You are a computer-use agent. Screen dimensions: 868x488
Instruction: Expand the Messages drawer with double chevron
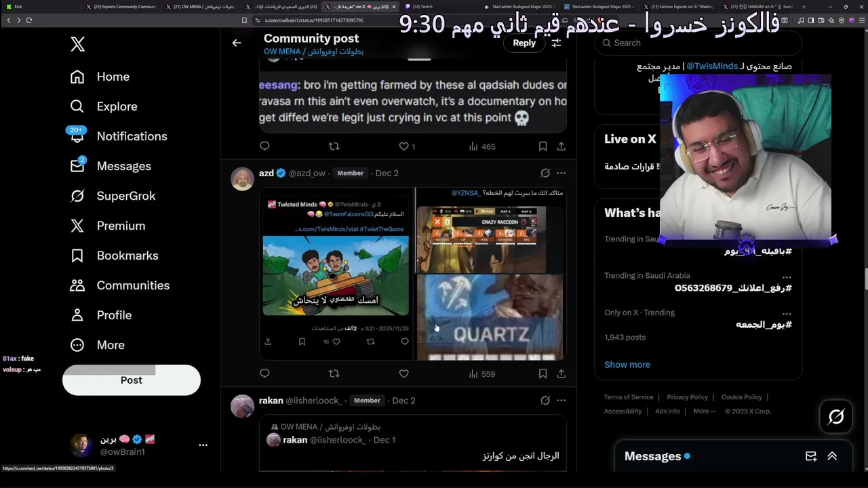(x=832, y=456)
